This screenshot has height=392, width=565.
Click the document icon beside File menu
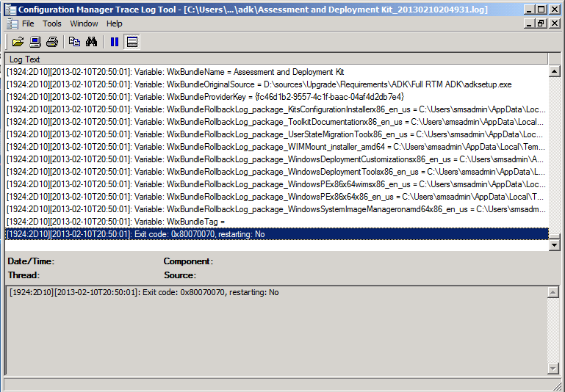click(12, 23)
